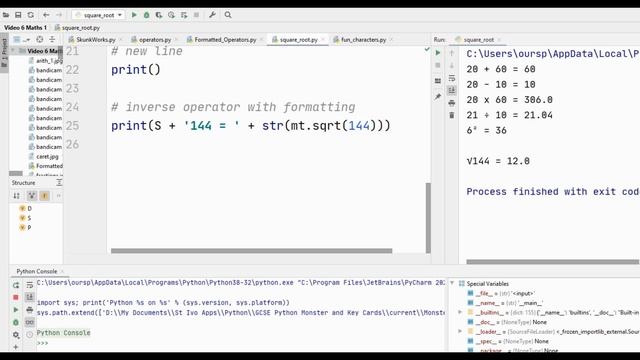The image size is (640, 360).
Task: Open Search Everywhere magnifier icon
Action: pyautogui.click(x=228, y=15)
